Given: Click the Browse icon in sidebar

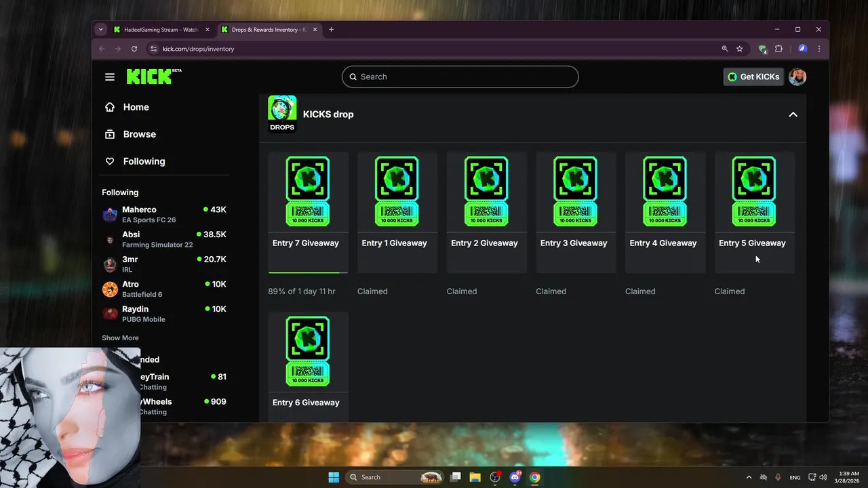Looking at the screenshot, I should pyautogui.click(x=110, y=134).
